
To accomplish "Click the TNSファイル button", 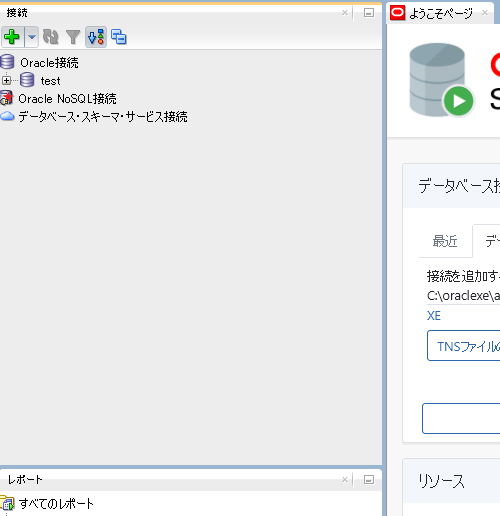I will [464, 346].
